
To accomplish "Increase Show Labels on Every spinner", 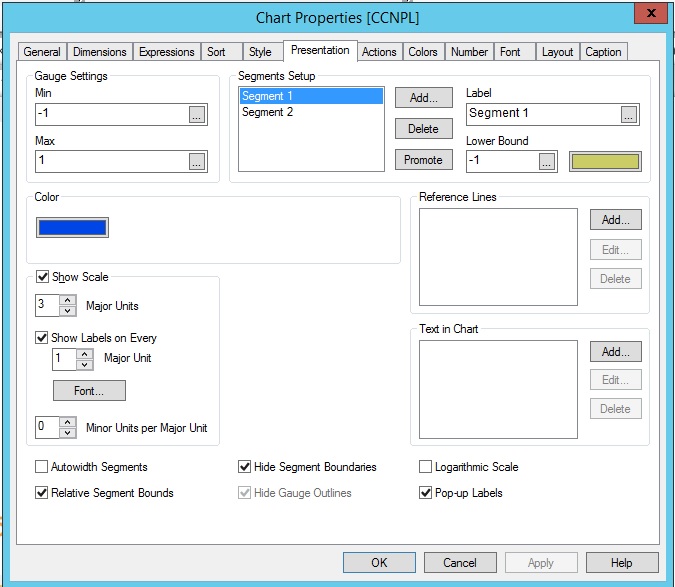I will tap(85, 354).
